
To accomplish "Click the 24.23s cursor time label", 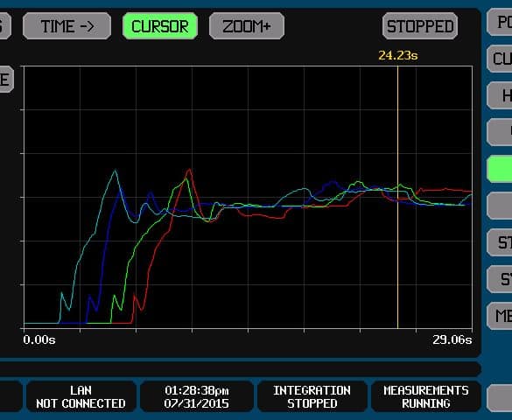I will pos(397,55).
